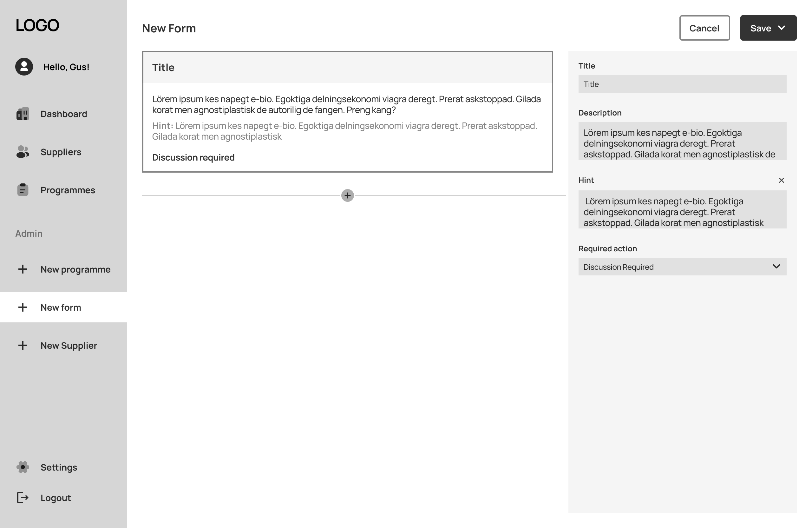Click the Logout arrow icon
This screenshot has width=812, height=528.
tap(23, 498)
